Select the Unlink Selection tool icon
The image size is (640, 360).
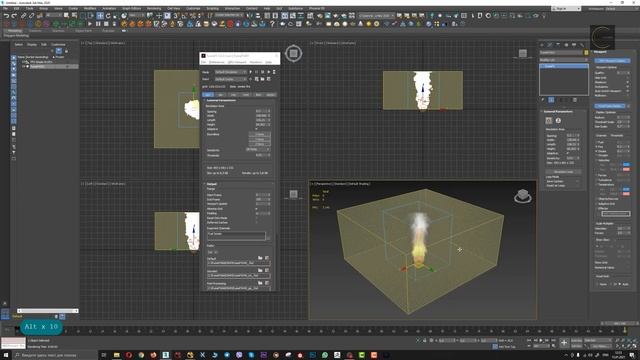click(31, 16)
